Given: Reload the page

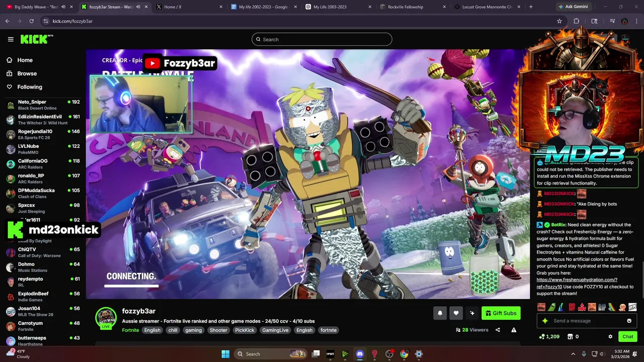Looking at the screenshot, I should coord(31,21).
